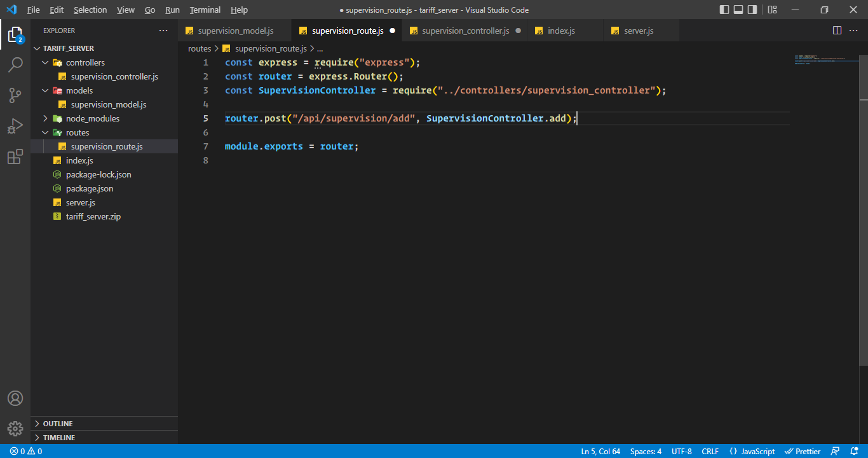Open the Search view in activity bar
Screen dimensions: 868x458
pyautogui.click(x=15, y=64)
